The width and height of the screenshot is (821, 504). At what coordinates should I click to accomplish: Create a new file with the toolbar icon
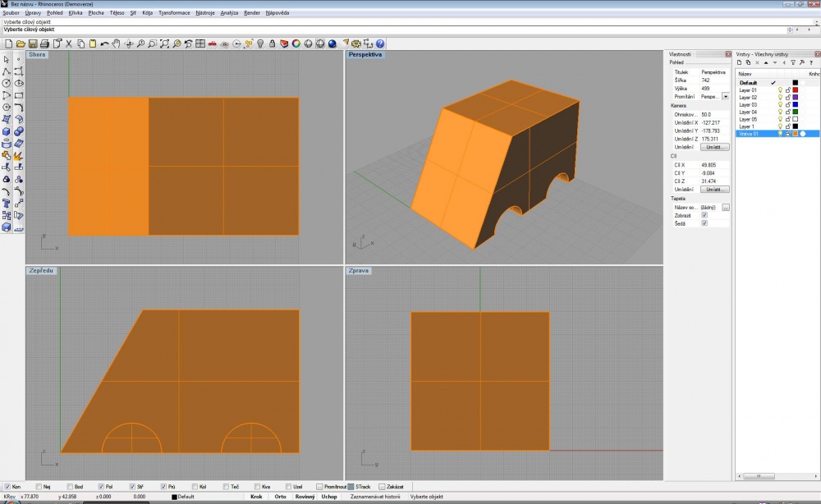coord(9,44)
